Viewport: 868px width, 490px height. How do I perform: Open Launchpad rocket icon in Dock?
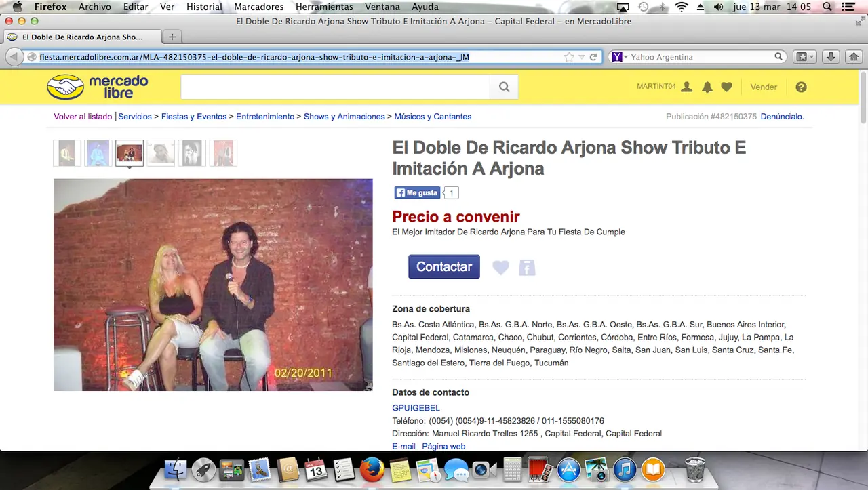(203, 469)
